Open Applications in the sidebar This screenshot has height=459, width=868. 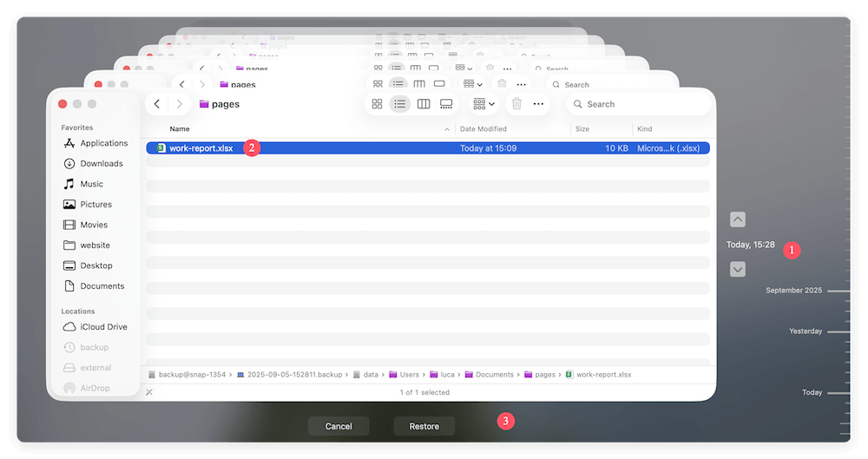96,143
